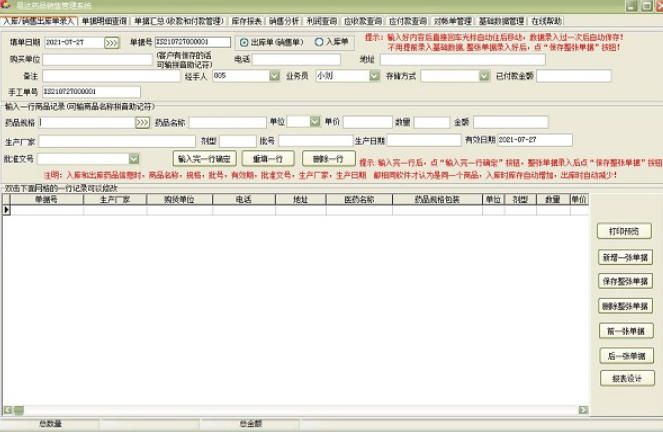Go to 前一张单据
Image resolution: width=663 pixels, height=432 pixels.
pos(626,331)
